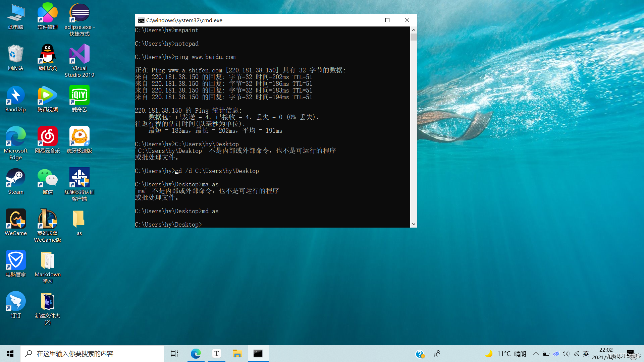The width and height of the screenshot is (644, 362).
Task: Click the Steam desktop icon
Action: 15,178
